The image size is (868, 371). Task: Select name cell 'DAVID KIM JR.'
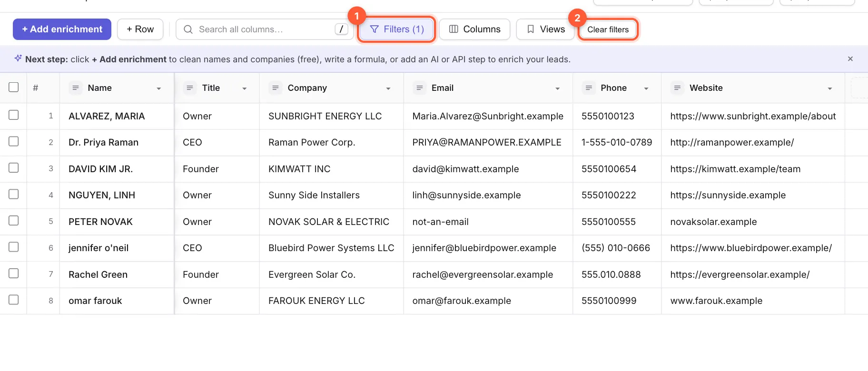tap(117, 169)
